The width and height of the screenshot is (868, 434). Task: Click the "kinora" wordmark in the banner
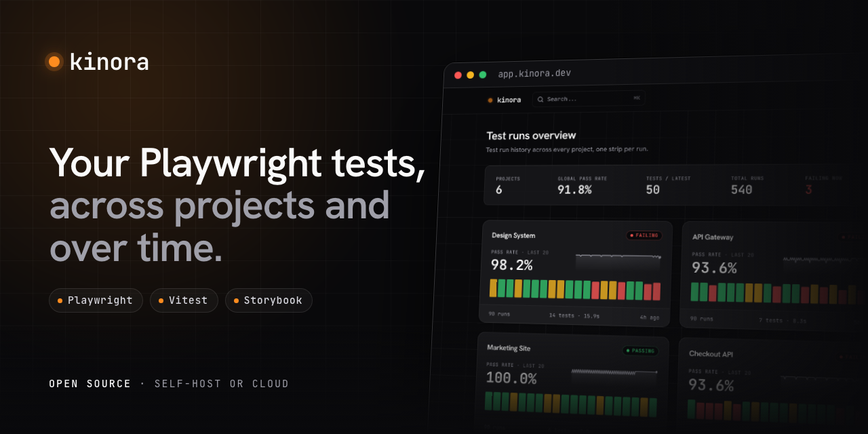coord(109,62)
